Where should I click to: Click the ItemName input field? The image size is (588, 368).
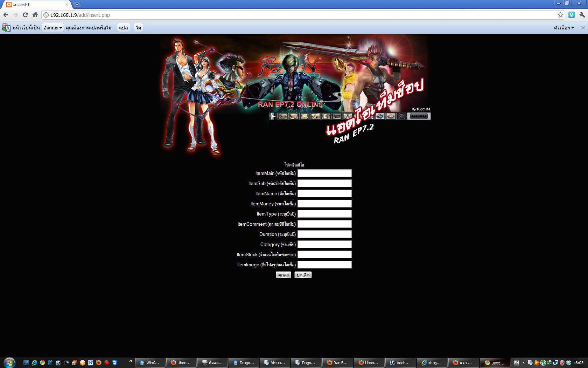click(x=324, y=193)
